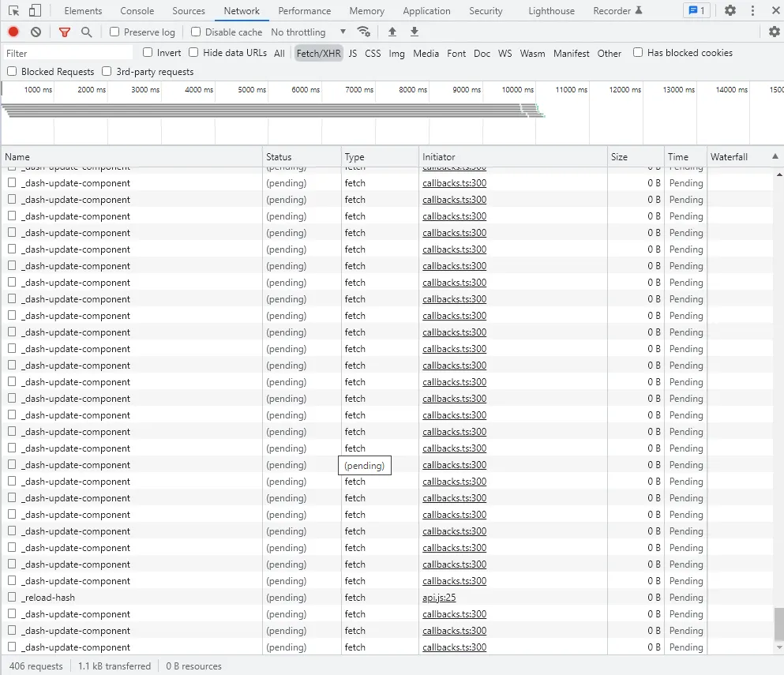Tick checkbox of the _reload-hash row
The width and height of the screenshot is (784, 675).
pos(12,597)
